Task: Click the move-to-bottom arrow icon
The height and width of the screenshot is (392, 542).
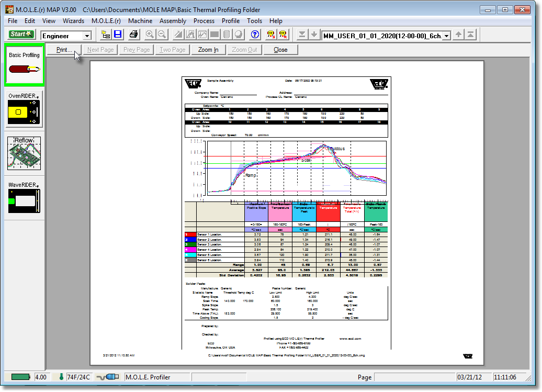Action: click(x=302, y=34)
